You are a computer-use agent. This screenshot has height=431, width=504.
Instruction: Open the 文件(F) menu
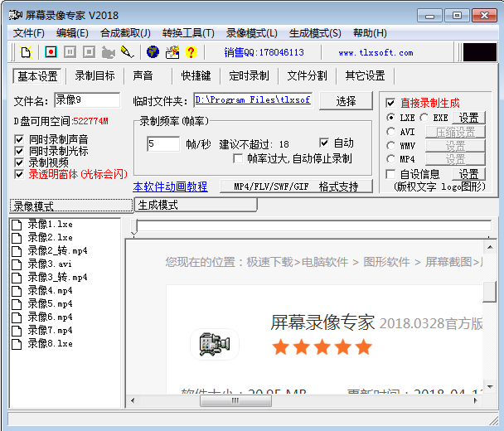[29, 33]
